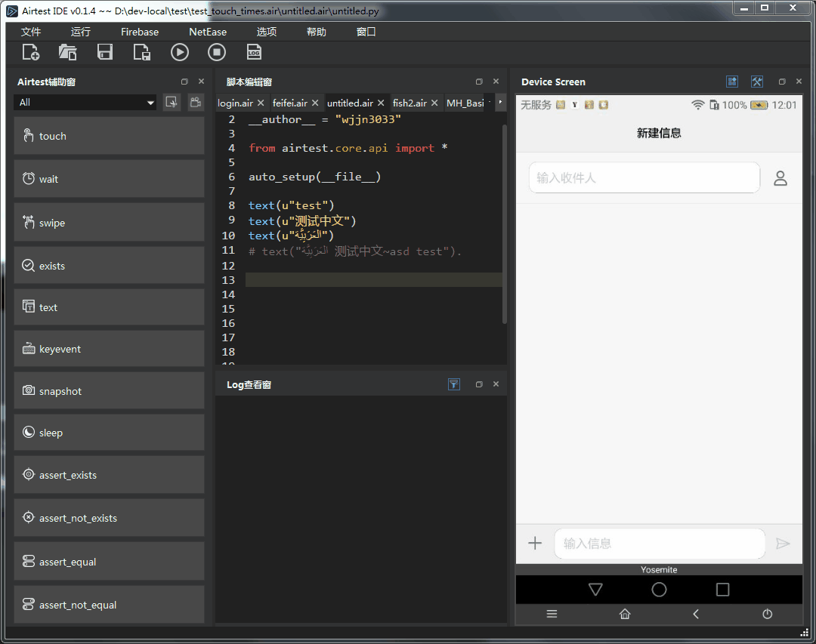This screenshot has height=644, width=816.
Task: Create a new script file from toolbar
Action: (31, 53)
